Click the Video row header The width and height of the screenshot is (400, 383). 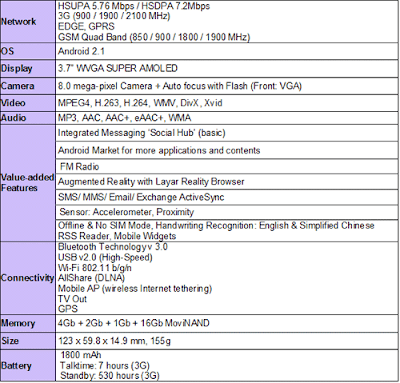(28, 103)
